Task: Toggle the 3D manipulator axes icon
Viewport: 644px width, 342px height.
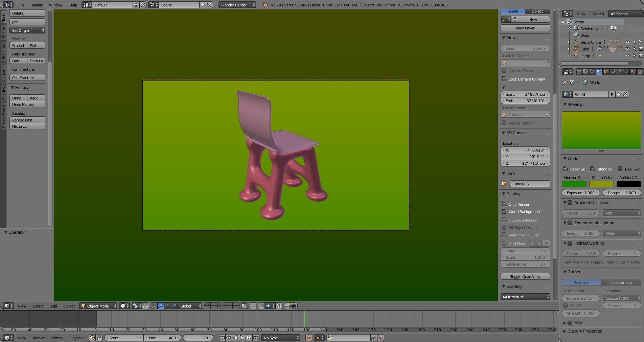Action: tap(154, 306)
